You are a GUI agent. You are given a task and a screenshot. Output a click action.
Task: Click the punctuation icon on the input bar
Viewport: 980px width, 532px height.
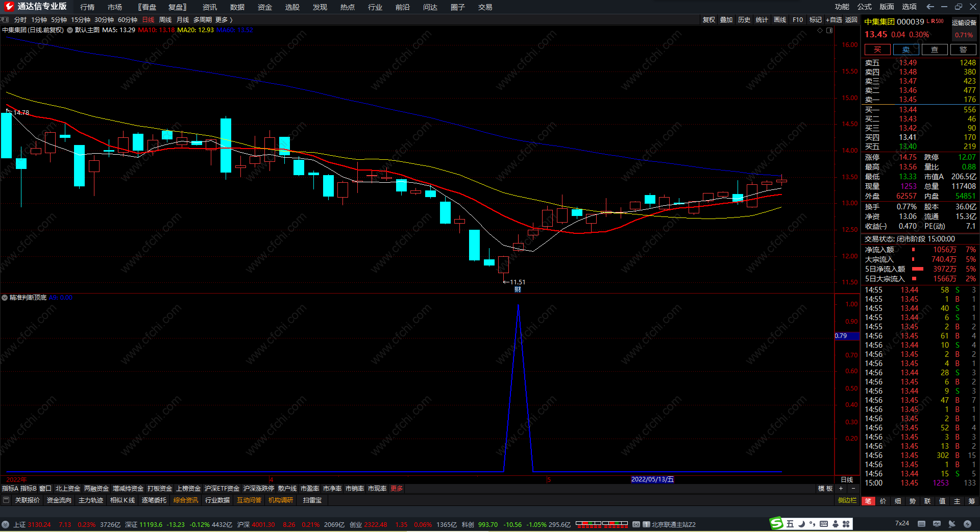pyautogui.click(x=812, y=524)
